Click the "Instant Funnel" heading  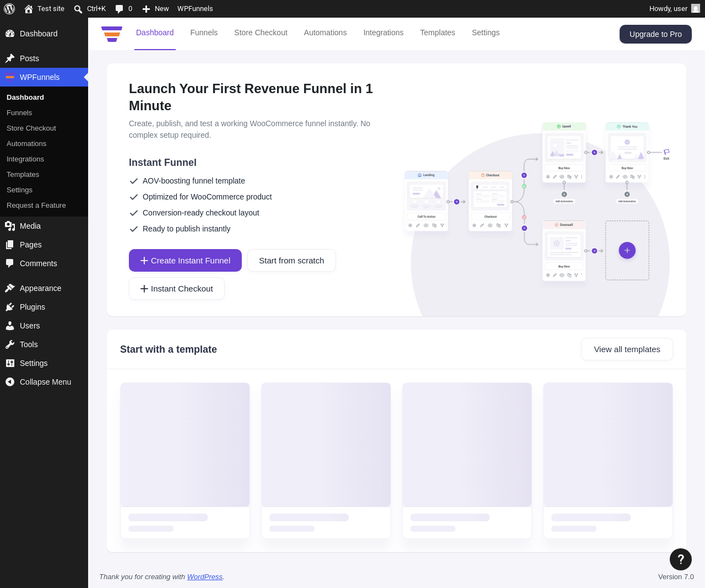coord(162,163)
